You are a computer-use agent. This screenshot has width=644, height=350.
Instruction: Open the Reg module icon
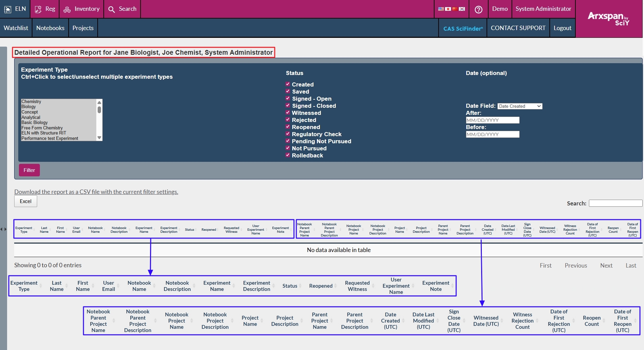38,9
